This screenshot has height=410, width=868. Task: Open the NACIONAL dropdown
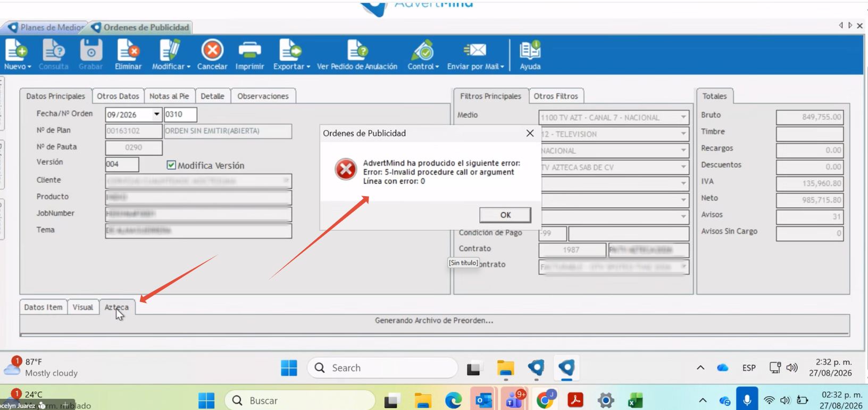pyautogui.click(x=683, y=150)
